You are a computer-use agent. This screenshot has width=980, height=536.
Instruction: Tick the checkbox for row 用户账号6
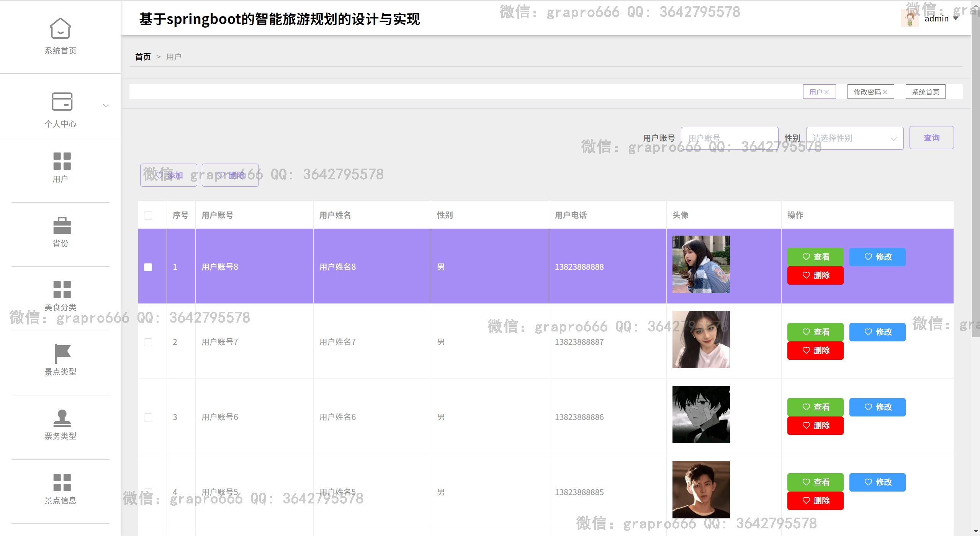pyautogui.click(x=148, y=417)
